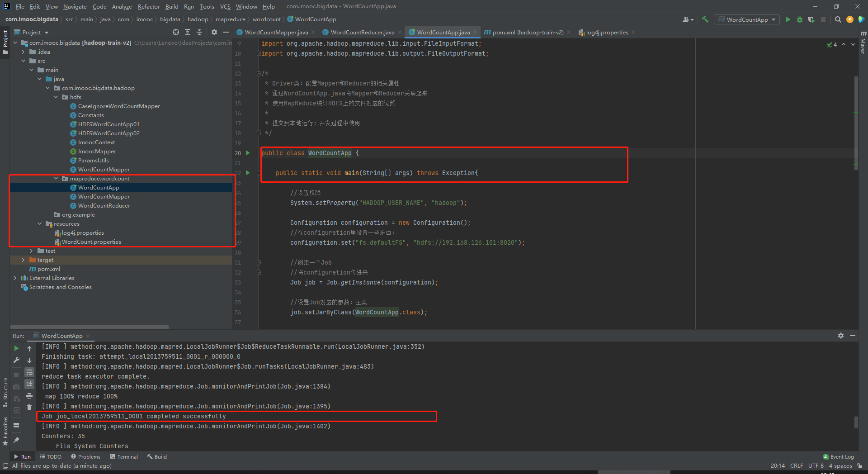Hide the Project tool window

226,32
